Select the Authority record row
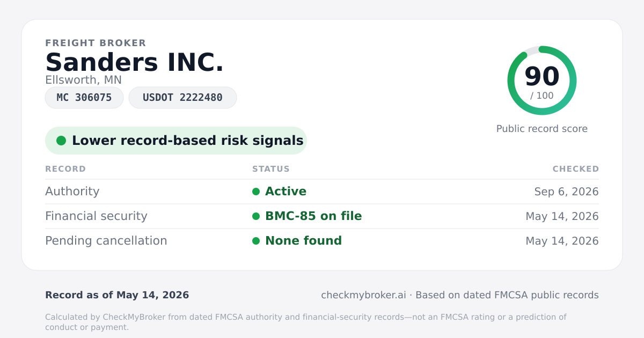Viewport: 644px width, 338px height. [x=322, y=192]
